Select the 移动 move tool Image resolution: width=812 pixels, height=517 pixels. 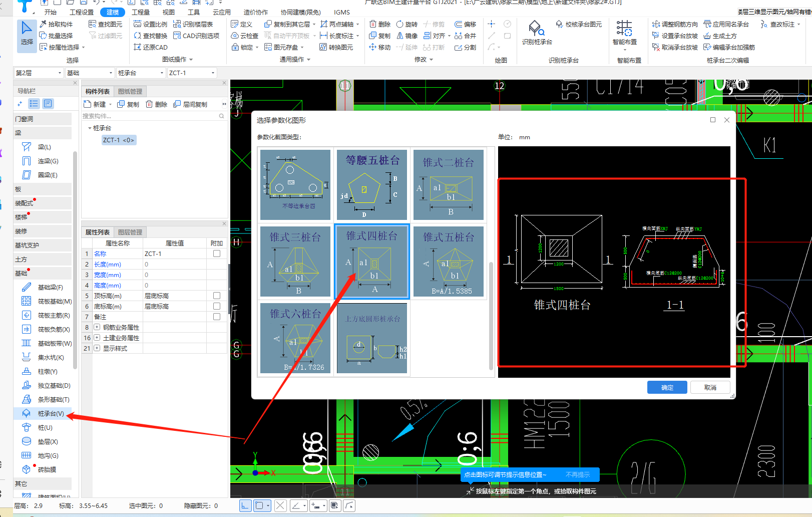[x=379, y=47]
